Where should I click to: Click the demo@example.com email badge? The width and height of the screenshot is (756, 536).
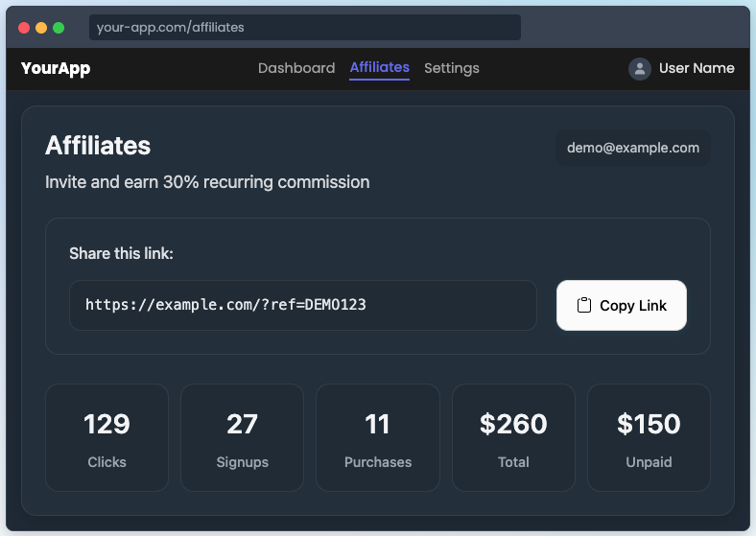633,148
